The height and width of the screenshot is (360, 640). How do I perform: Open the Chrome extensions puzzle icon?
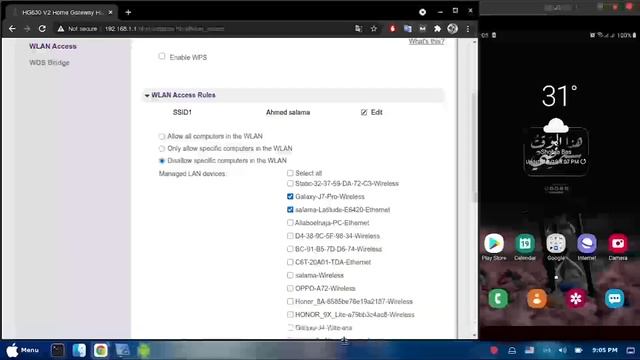click(x=437, y=29)
